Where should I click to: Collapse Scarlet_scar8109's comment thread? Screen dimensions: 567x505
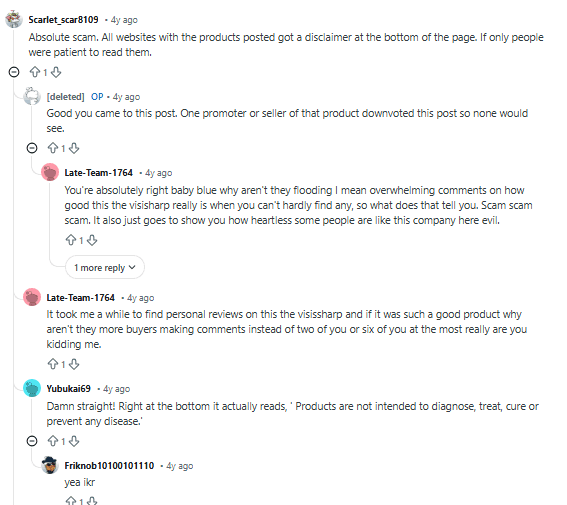[14, 72]
